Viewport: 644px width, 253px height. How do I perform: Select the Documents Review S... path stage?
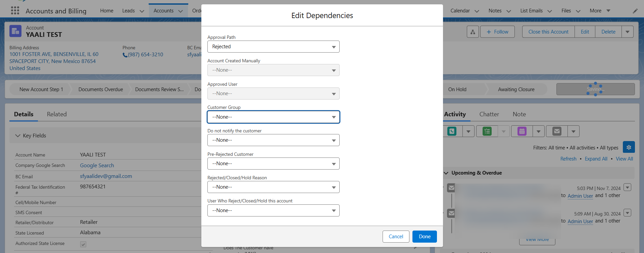159,89
